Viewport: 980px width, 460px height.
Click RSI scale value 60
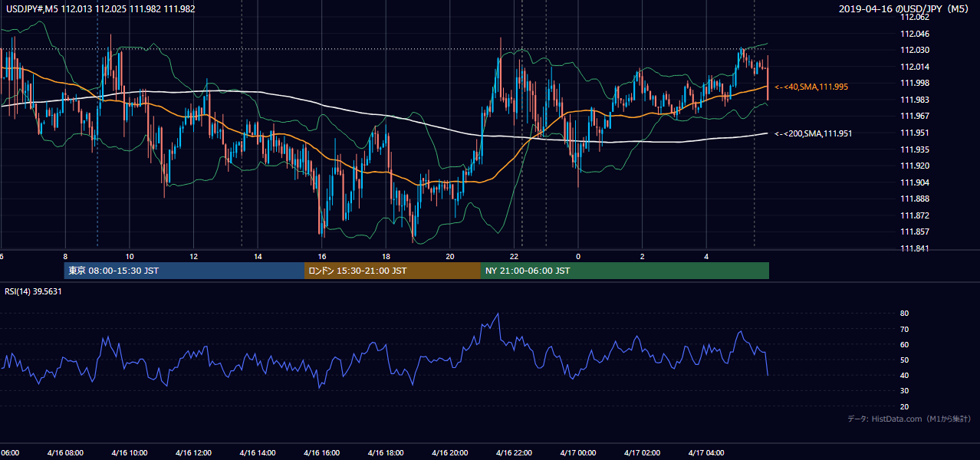(x=904, y=344)
